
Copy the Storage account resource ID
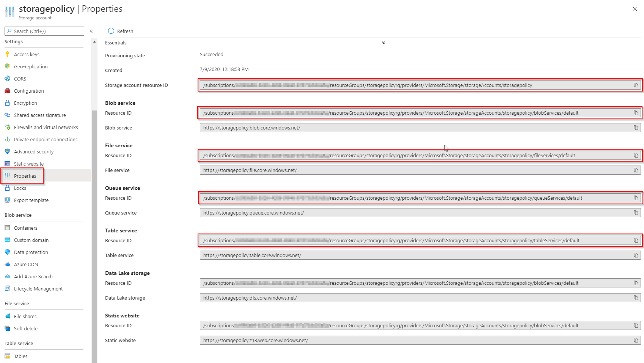click(x=636, y=85)
